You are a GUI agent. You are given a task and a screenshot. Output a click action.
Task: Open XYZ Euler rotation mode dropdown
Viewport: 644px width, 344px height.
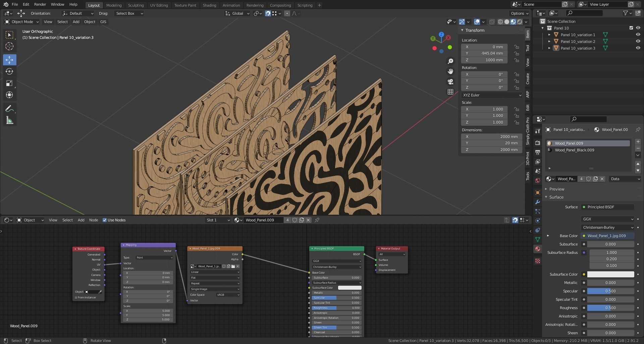click(x=492, y=95)
